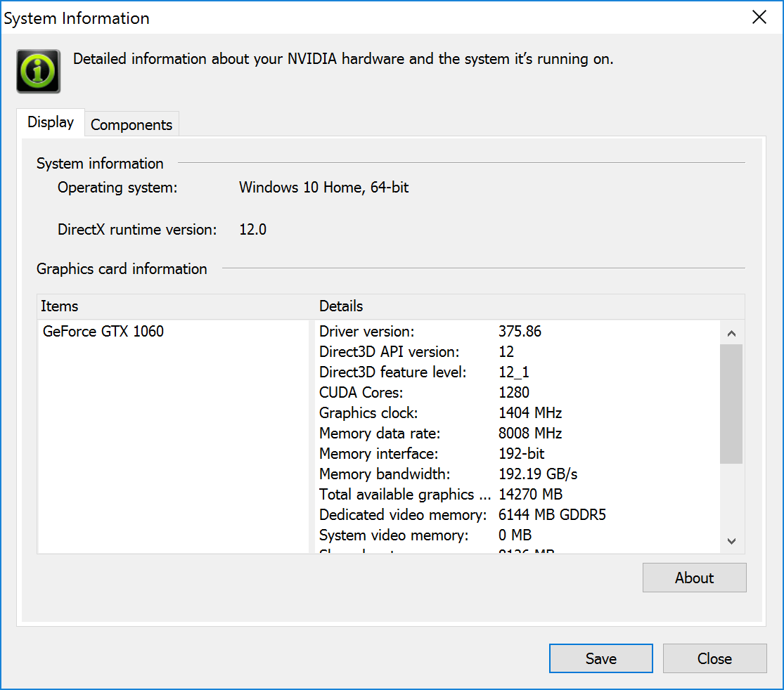Close the System Information window
The height and width of the screenshot is (690, 784).
point(759,17)
